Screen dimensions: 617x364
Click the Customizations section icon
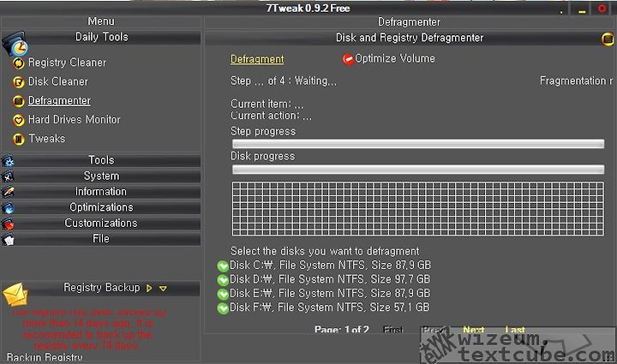pos(8,224)
